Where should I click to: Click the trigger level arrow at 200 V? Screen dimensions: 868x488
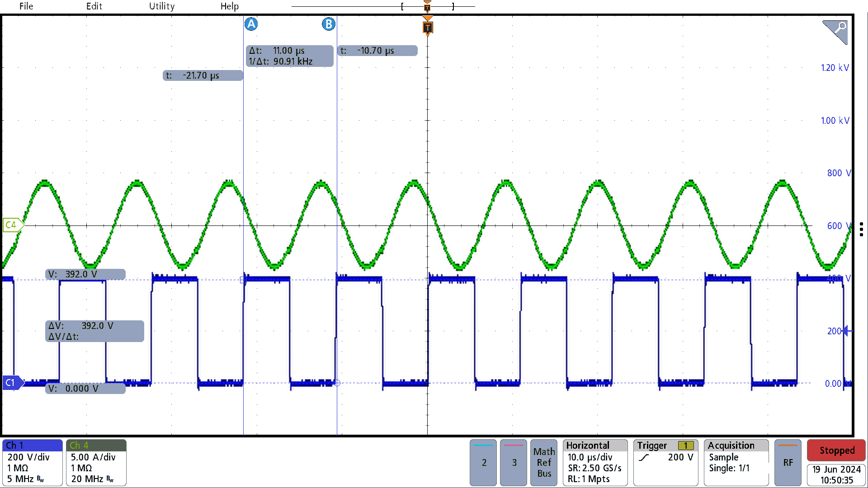click(848, 331)
